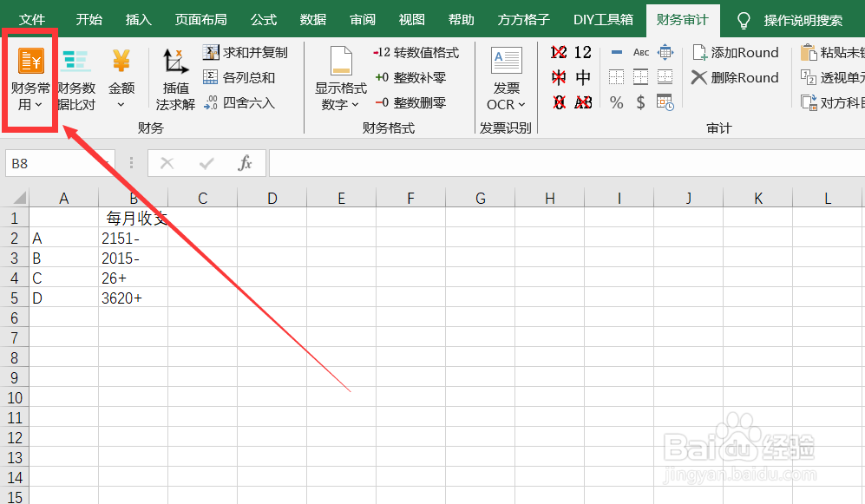
Task: Click the table move arrows icon
Action: (665, 52)
